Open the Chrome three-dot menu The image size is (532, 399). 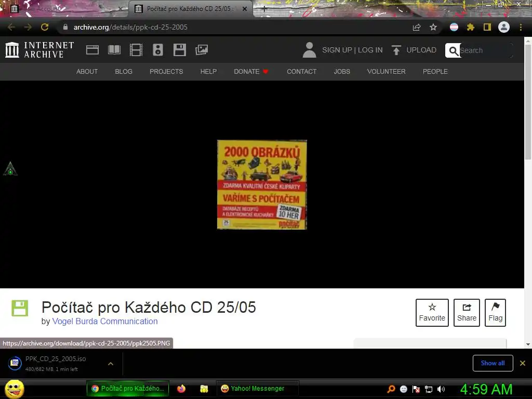(521, 27)
